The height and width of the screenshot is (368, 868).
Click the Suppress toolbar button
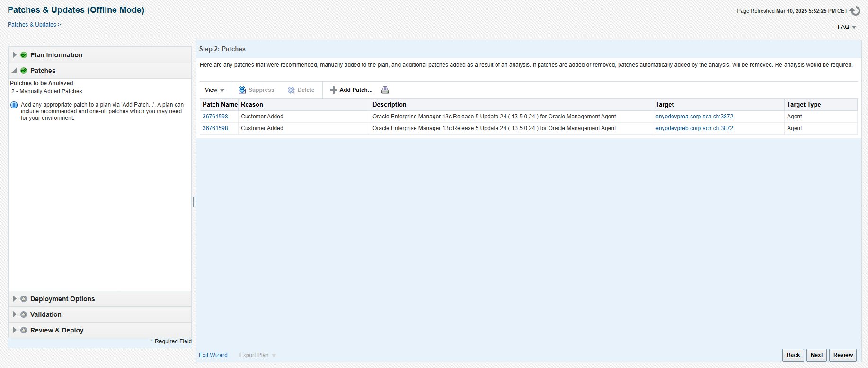point(256,90)
